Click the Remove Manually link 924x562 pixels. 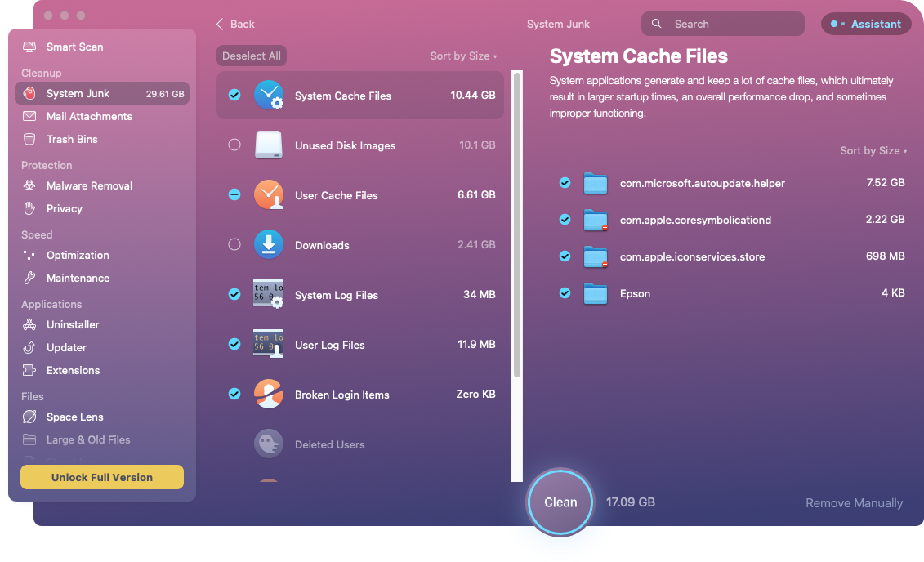tap(854, 503)
